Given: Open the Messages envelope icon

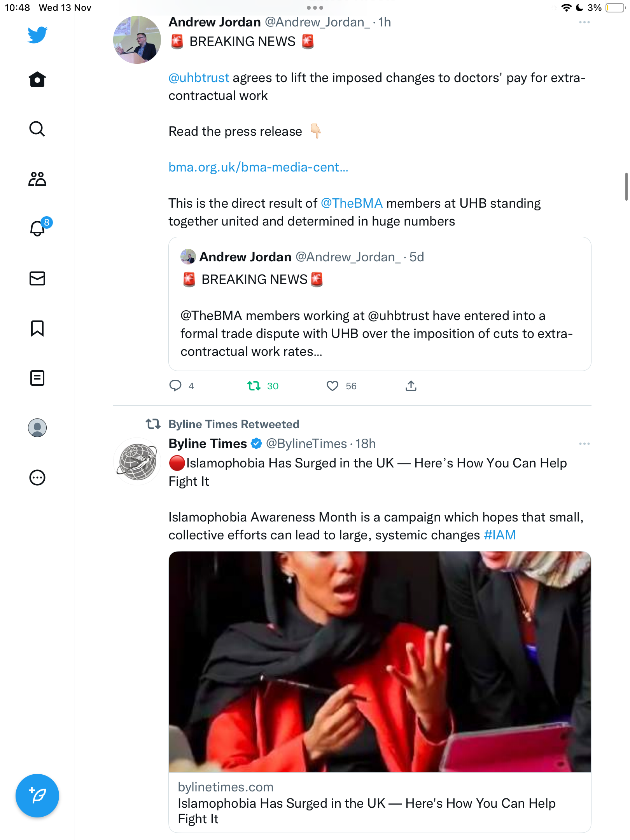Looking at the screenshot, I should 37,278.
